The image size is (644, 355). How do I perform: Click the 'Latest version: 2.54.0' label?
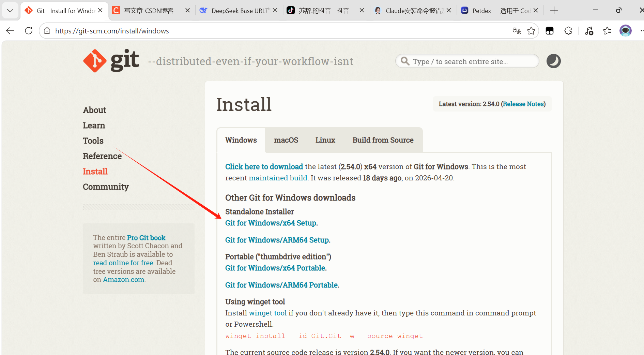click(469, 104)
